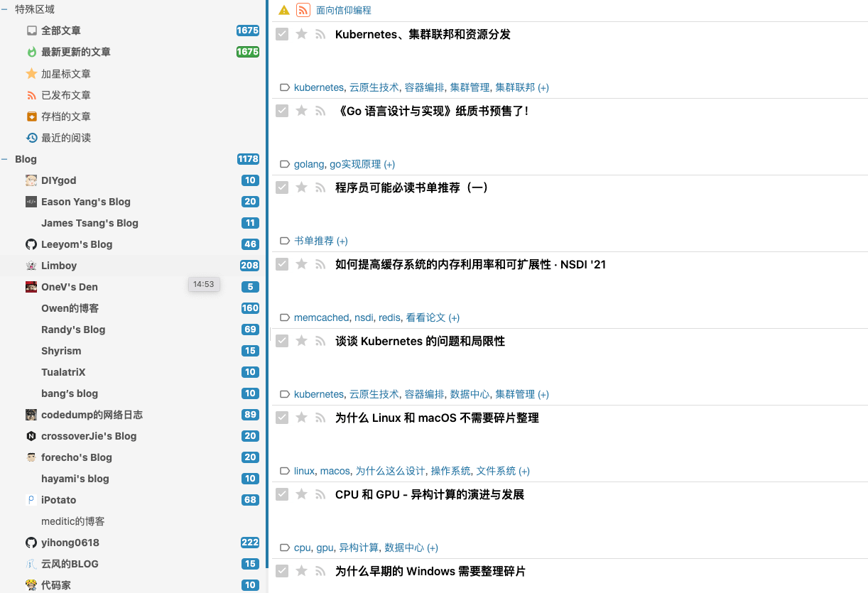Star the 程序员可能必读书单推荐 article

[x=301, y=187]
